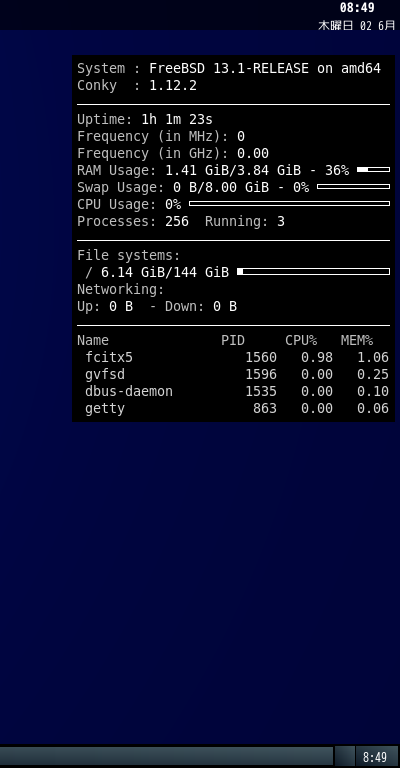Click MEM value 0.10 for dbus-daemon
Image resolution: width=400 pixels, height=768 pixels.
point(373,391)
